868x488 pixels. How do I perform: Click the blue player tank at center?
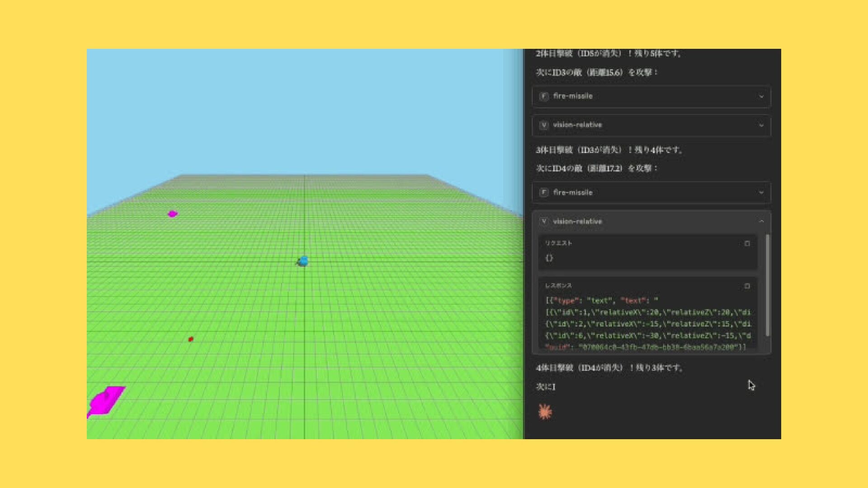303,261
